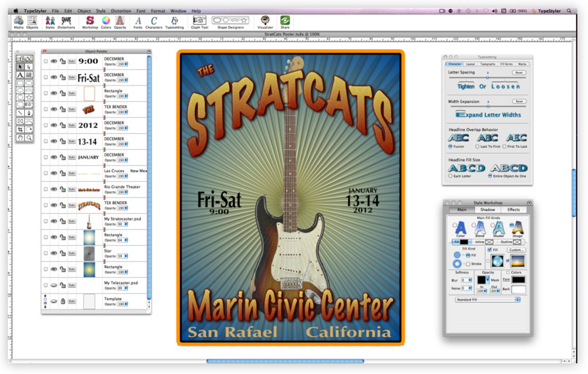Open the Distortion menu

tap(121, 11)
